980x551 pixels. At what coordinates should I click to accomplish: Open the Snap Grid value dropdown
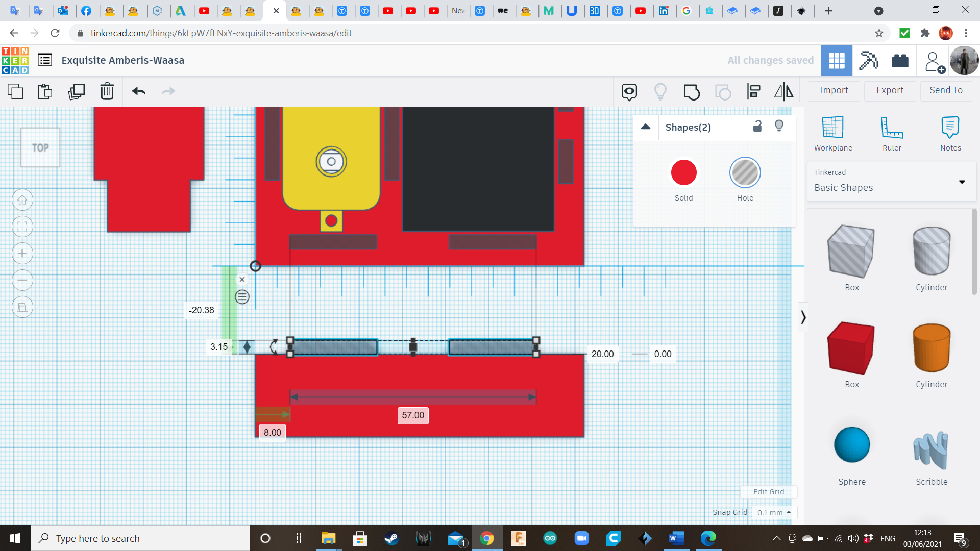point(774,512)
